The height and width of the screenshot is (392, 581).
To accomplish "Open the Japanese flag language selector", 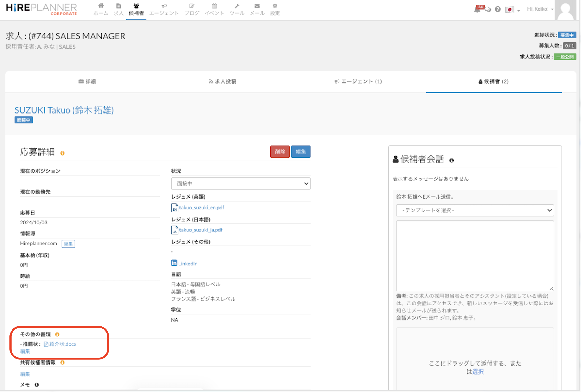I will [x=512, y=10].
